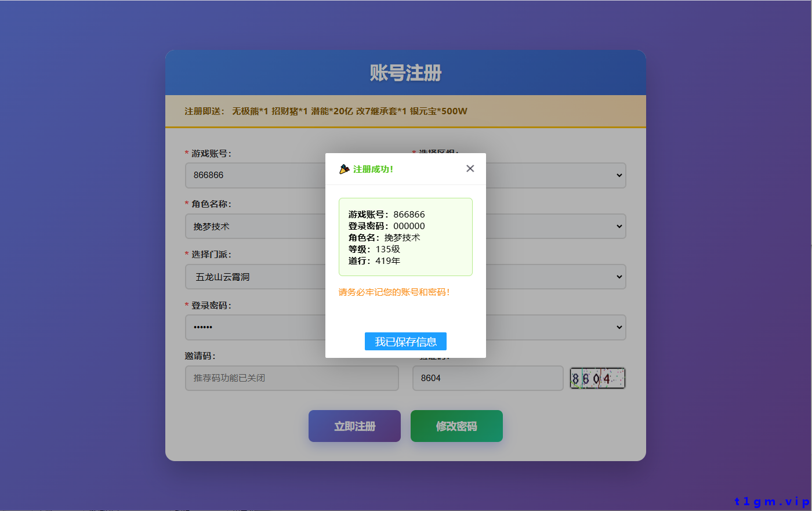Click the captcha image showing 8604
Viewport: 812px width, 511px height.
click(597, 378)
